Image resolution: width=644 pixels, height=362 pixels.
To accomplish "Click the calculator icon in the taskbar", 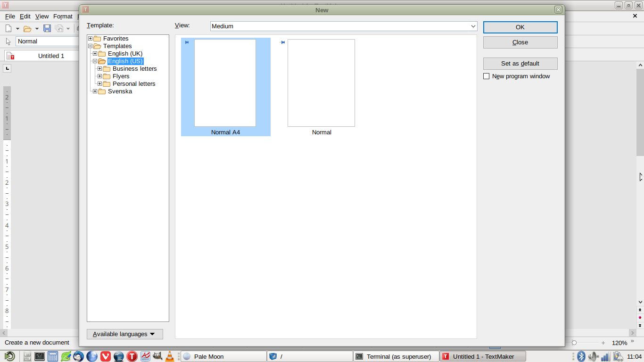I will [53, 356].
